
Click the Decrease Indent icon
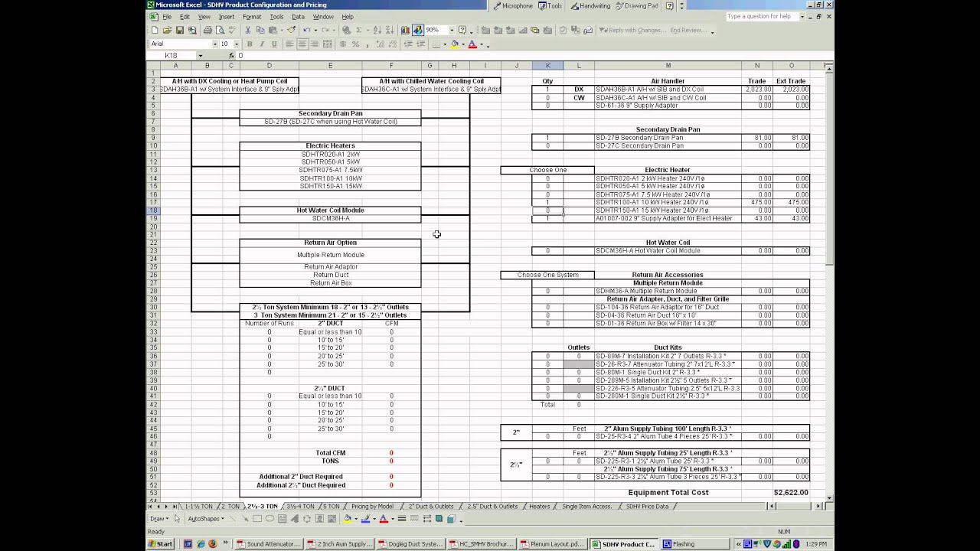[x=408, y=44]
